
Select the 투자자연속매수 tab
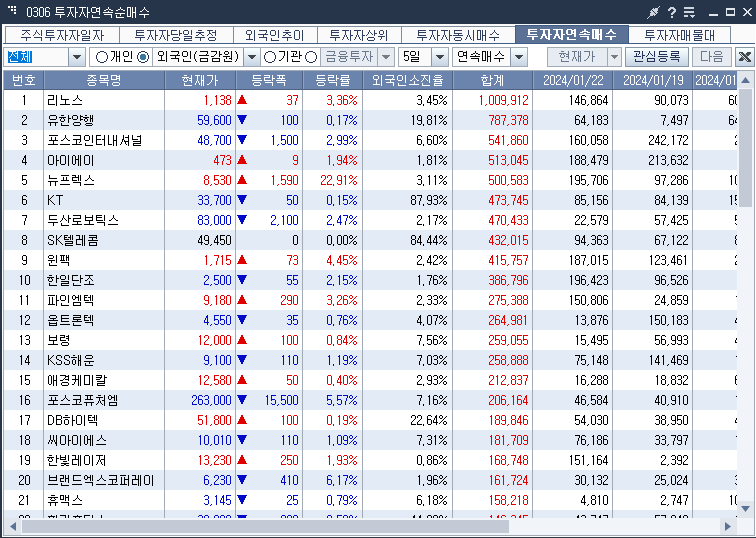(572, 34)
